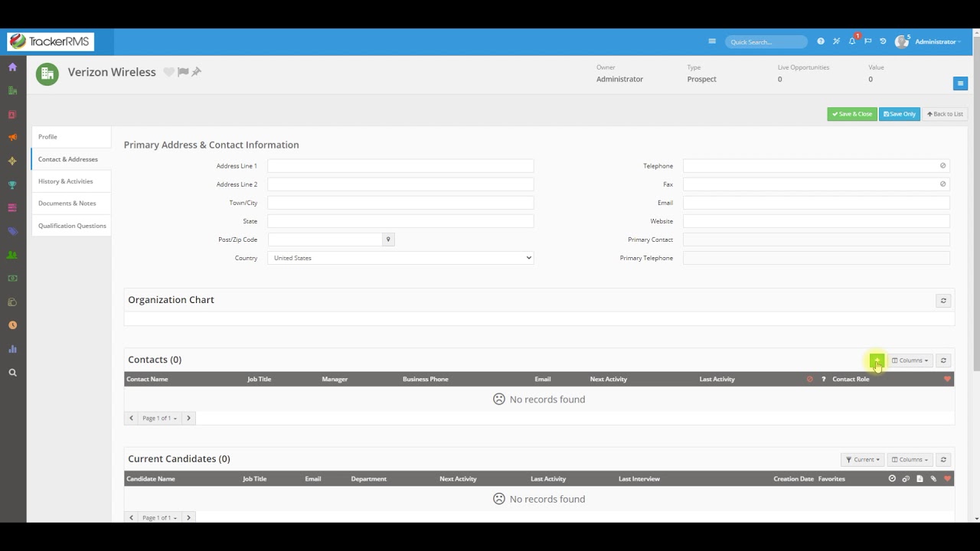Open the help question mark icon
Screen dimensions: 980x551
(821, 41)
